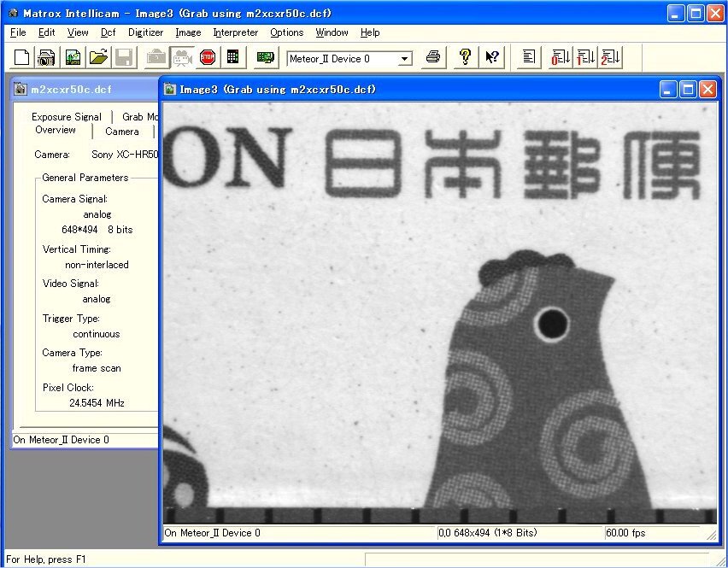Screen dimensions: 728x568
Task: Click the Print toolbar icon
Action: [x=433, y=58]
